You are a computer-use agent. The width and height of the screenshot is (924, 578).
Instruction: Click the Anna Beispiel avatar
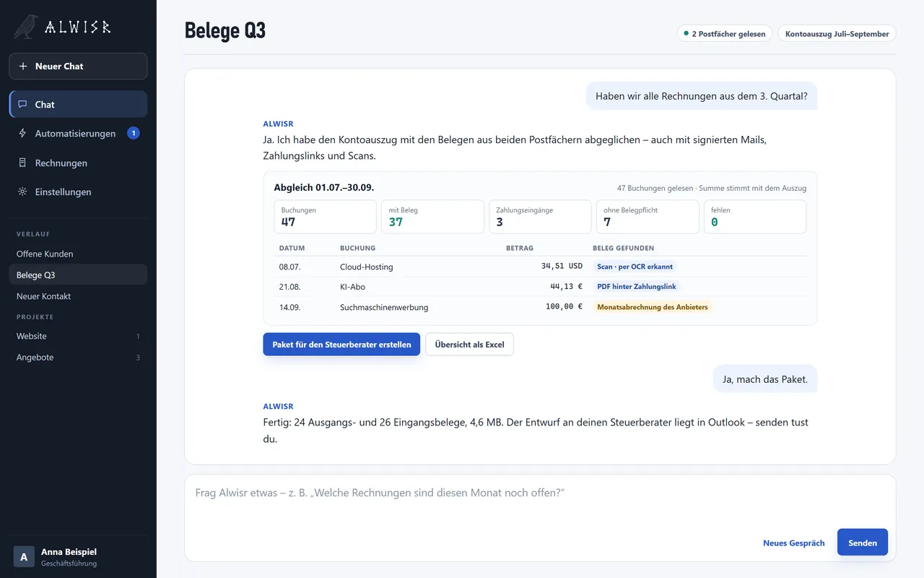24,556
